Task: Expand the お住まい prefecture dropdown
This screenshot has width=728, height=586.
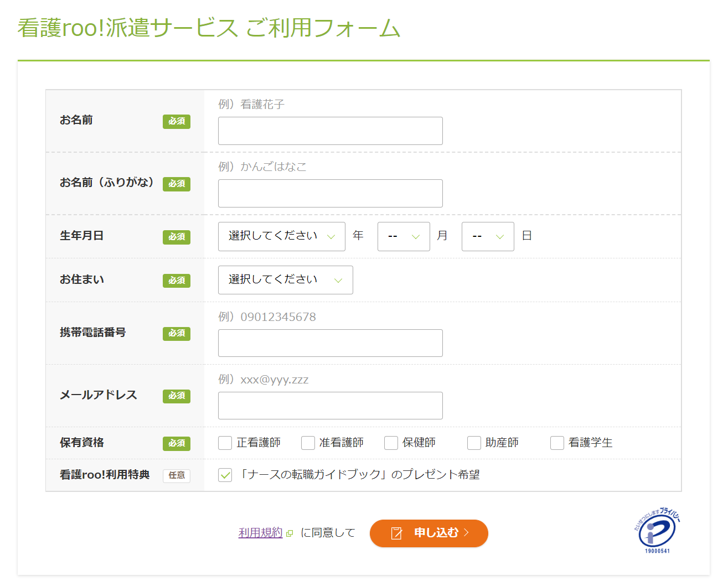Action: 286,280
